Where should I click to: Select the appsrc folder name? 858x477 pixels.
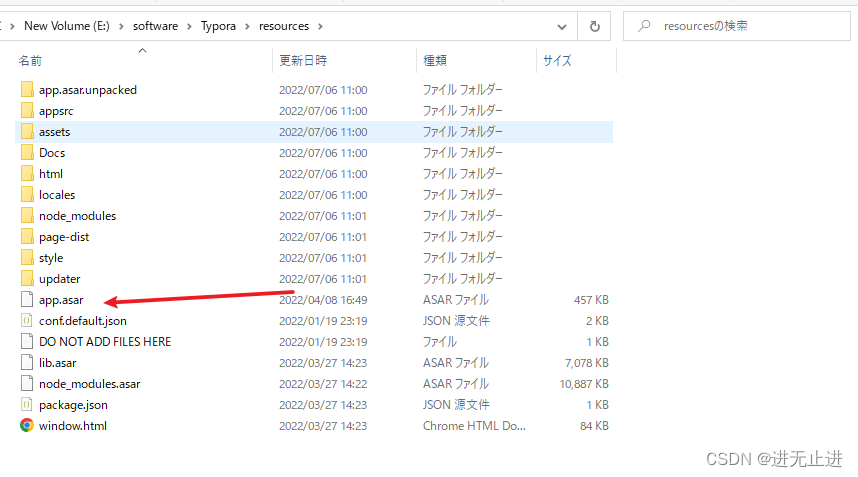coord(56,111)
